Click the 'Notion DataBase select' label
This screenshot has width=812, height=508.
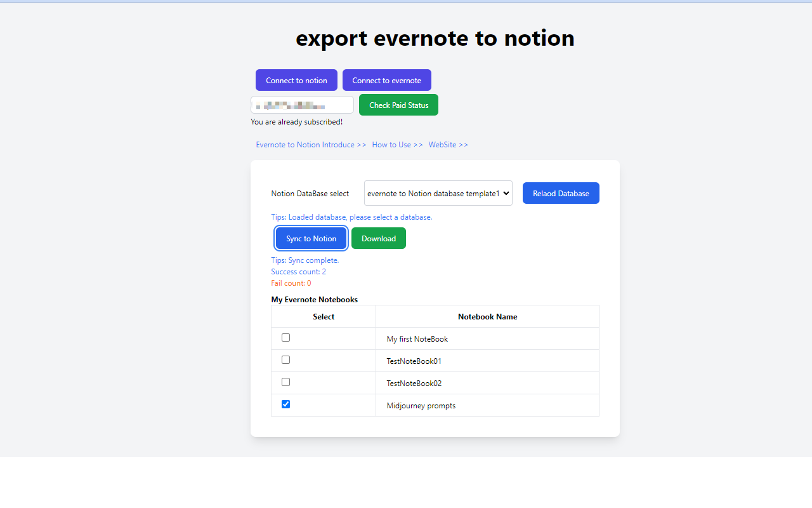point(310,194)
